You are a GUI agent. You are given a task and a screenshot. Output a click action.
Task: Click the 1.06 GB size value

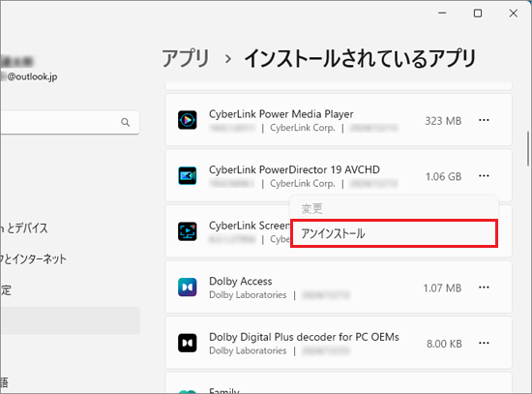click(443, 176)
